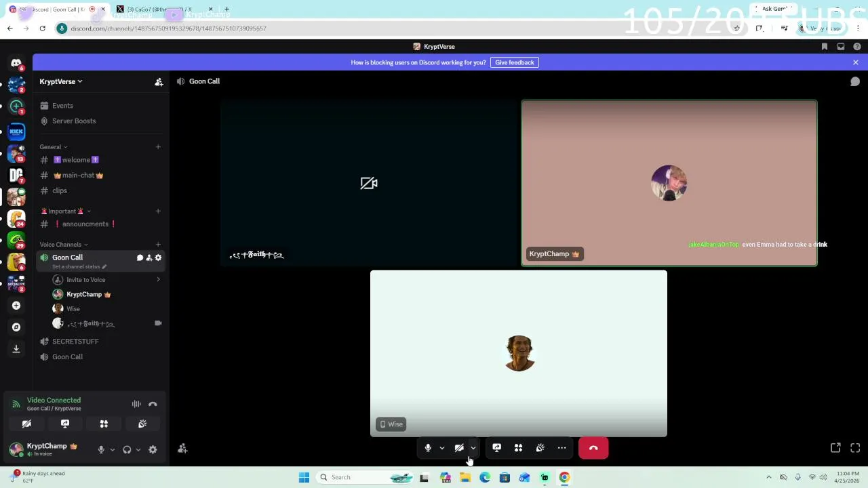Start activity button in left voice panel
This screenshot has width=868, height=488.
point(104,424)
